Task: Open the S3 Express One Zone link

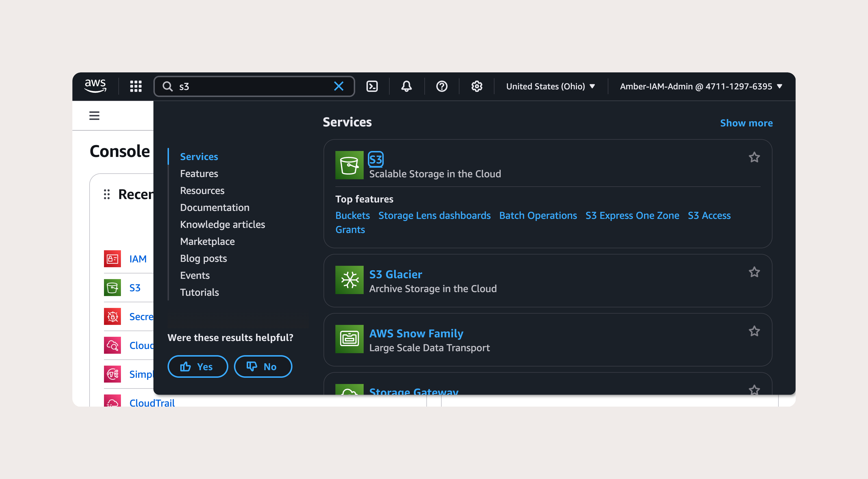Action: [632, 215]
